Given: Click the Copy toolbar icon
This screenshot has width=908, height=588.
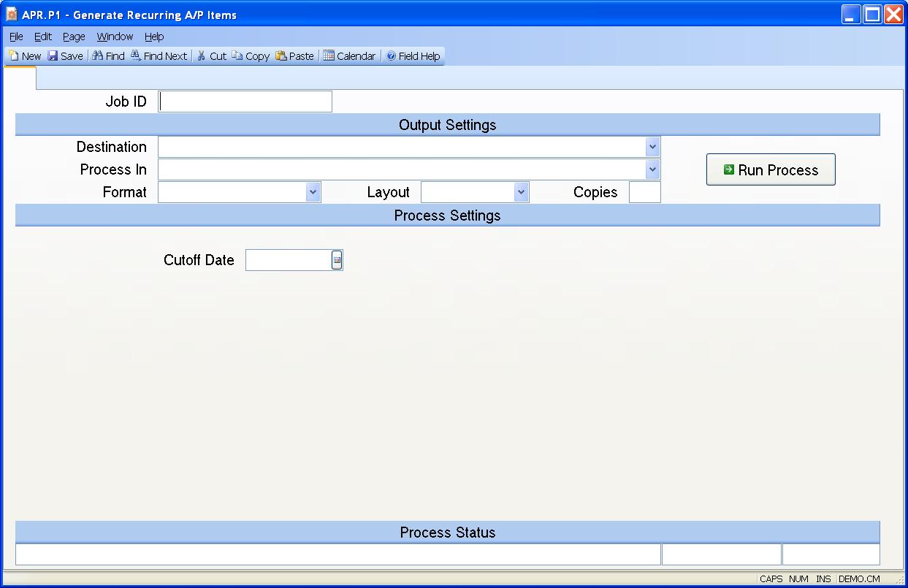Looking at the screenshot, I should click(251, 56).
